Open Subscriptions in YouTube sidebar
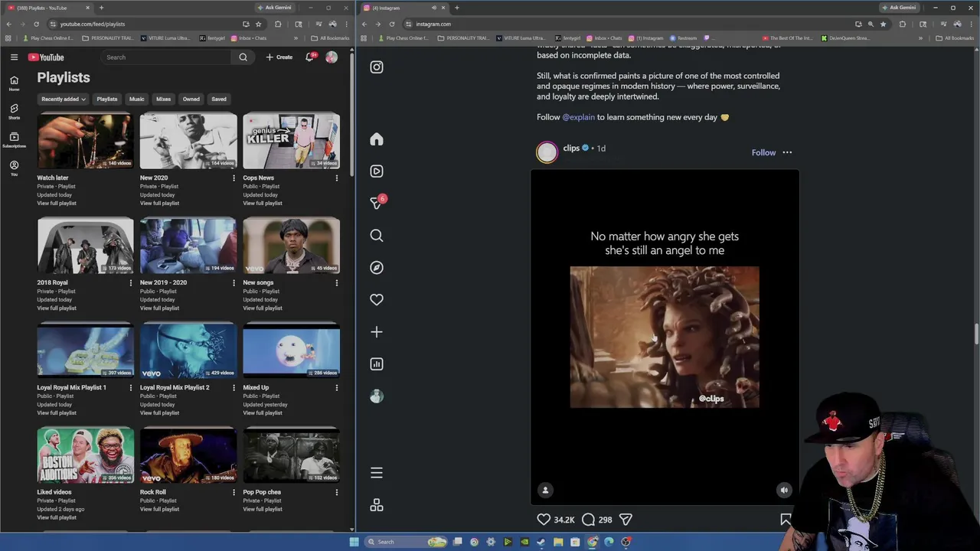980x551 pixels. click(x=14, y=140)
